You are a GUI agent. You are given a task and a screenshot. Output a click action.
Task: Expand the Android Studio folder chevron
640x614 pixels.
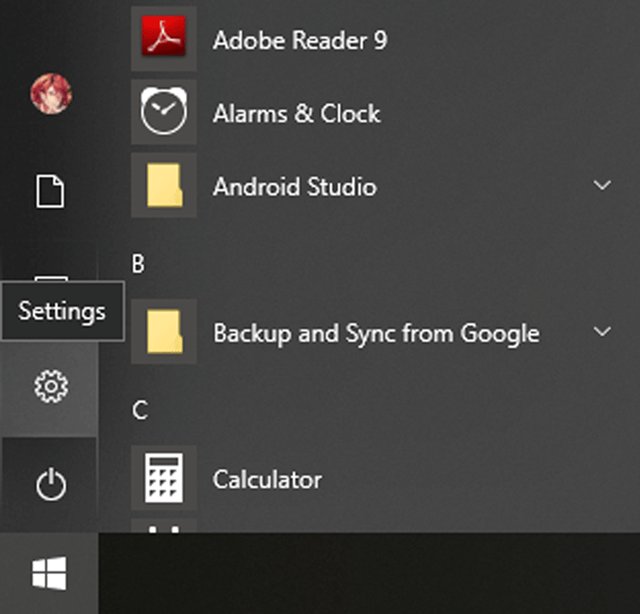pyautogui.click(x=602, y=185)
